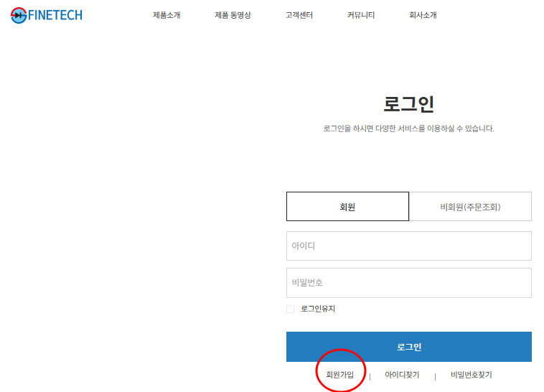Open the 비밀번호찾기 link
544x392 pixels.
(x=471, y=375)
